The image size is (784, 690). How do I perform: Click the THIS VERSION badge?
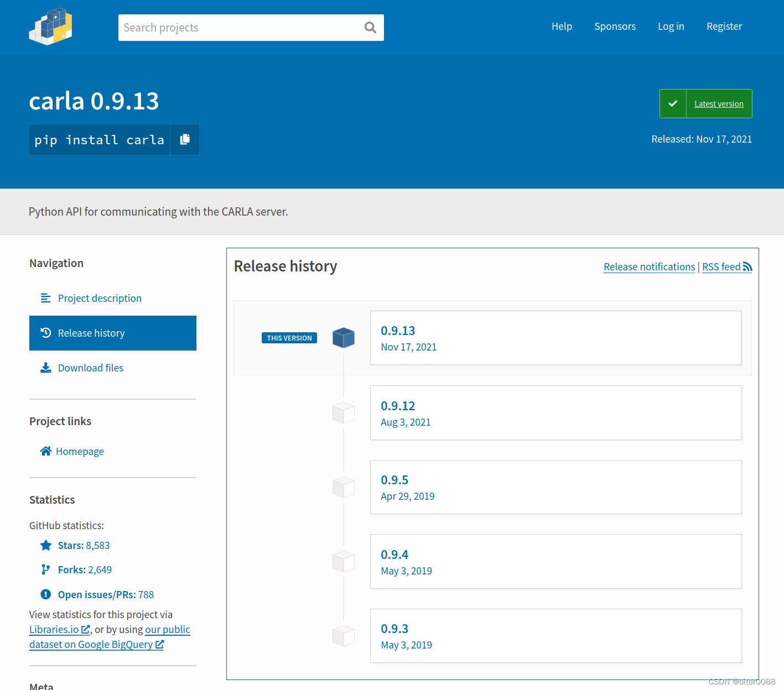point(289,338)
